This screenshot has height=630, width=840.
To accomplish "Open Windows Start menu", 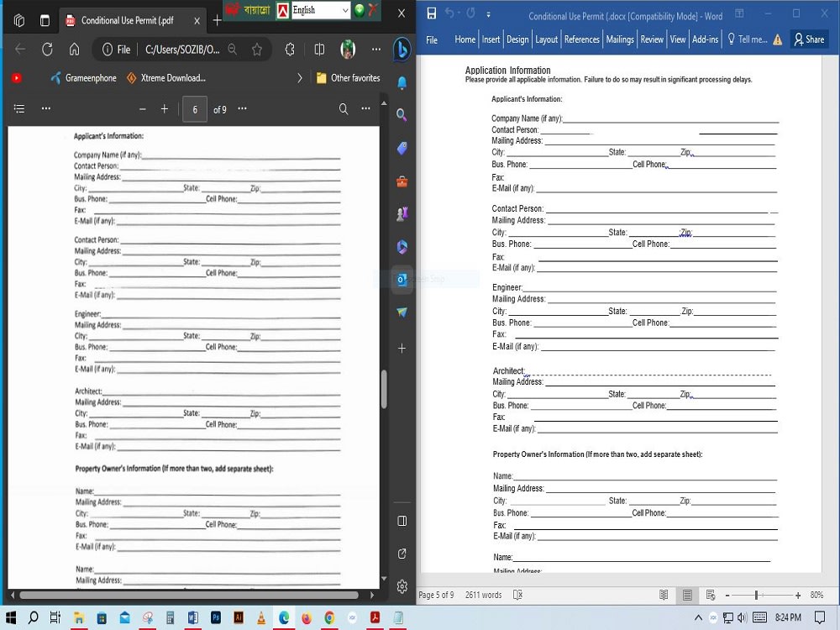I will tap(11, 617).
